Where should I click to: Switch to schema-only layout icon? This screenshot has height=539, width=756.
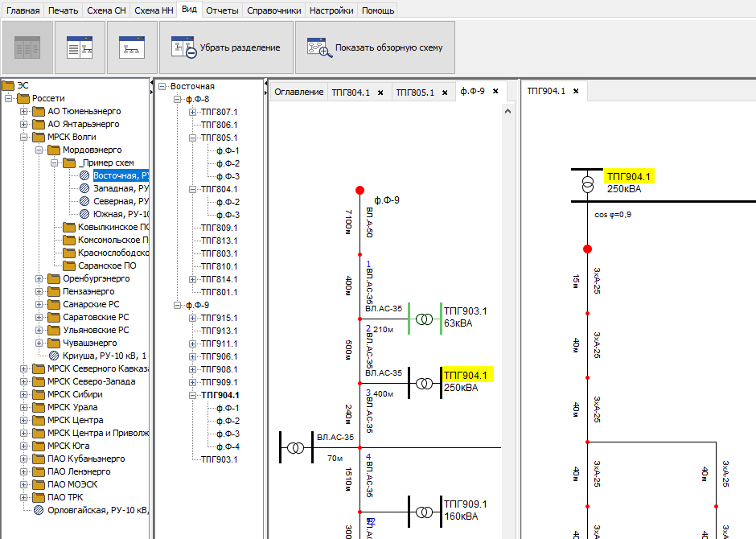[x=132, y=47]
